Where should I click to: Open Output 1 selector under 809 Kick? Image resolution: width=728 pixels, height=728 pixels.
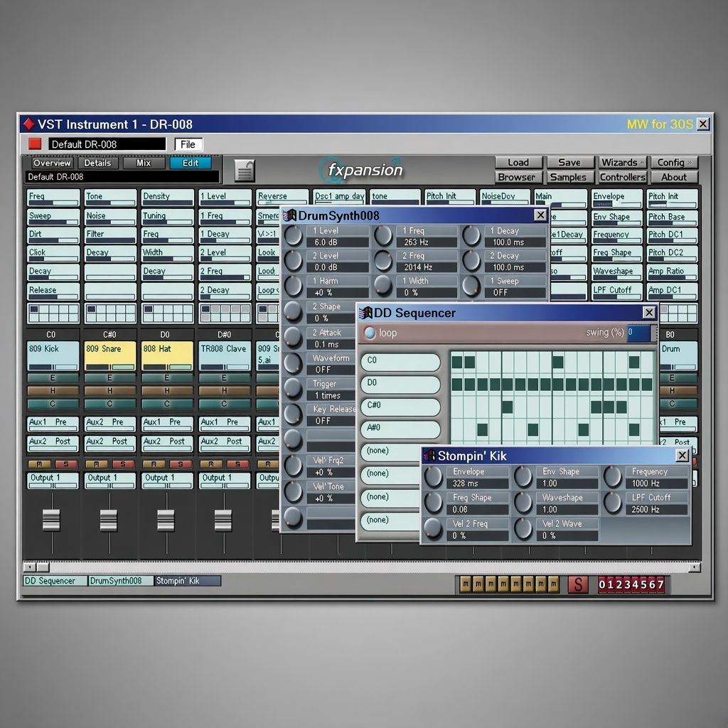(53, 480)
